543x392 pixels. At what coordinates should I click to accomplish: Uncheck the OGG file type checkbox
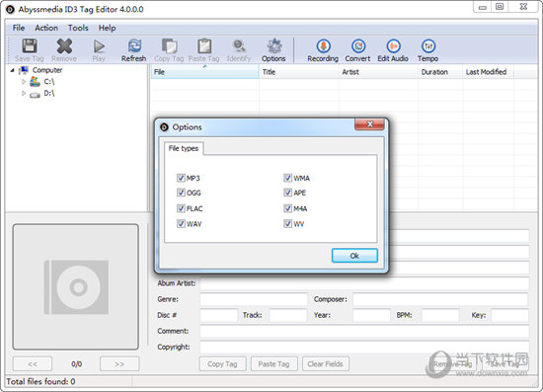click(x=181, y=193)
